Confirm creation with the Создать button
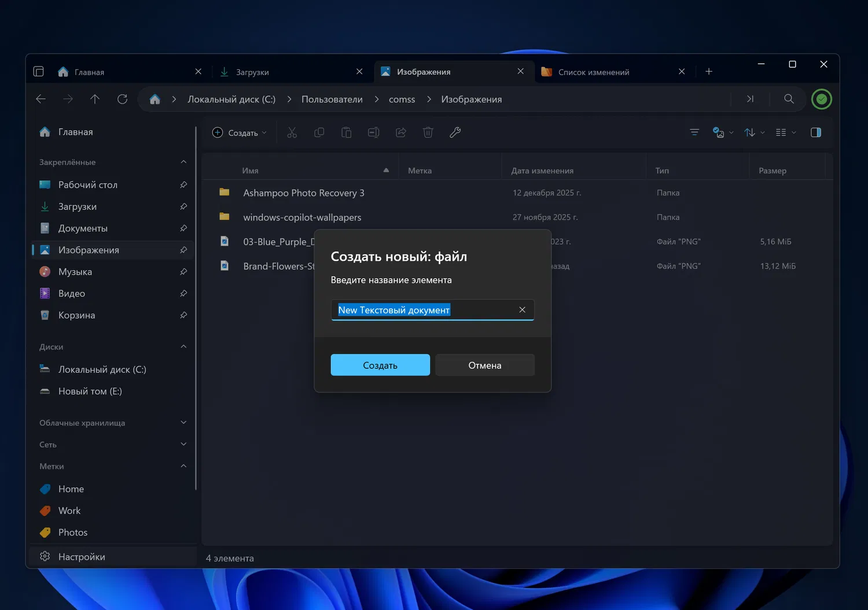 (380, 365)
